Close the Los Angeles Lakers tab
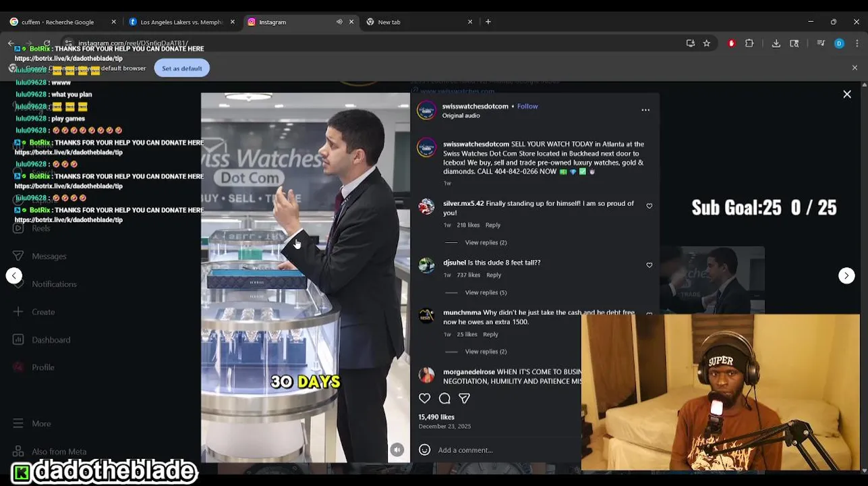The height and width of the screenshot is (486, 868). pyautogui.click(x=233, y=22)
